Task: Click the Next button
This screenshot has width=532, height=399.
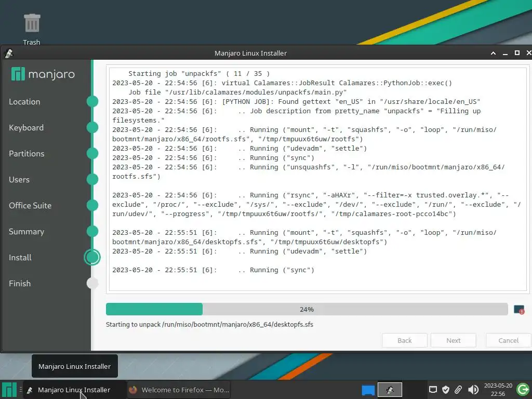Action: point(453,340)
